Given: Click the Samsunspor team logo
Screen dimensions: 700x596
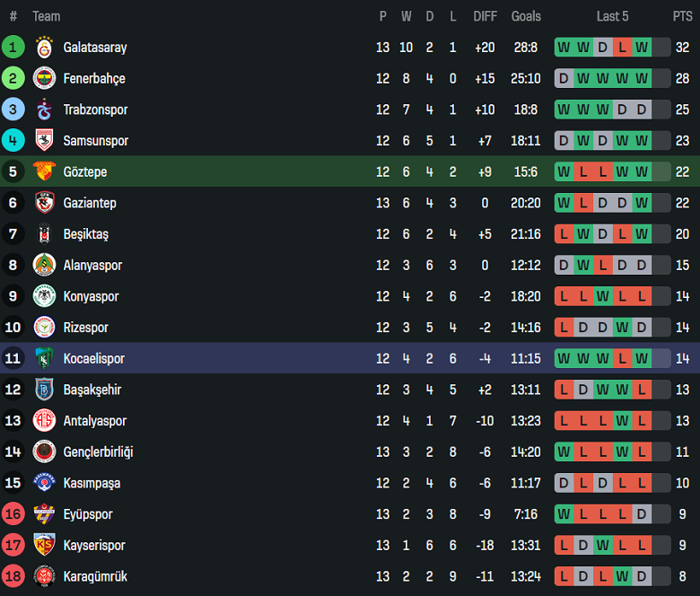Looking at the screenshot, I should 44,141.
